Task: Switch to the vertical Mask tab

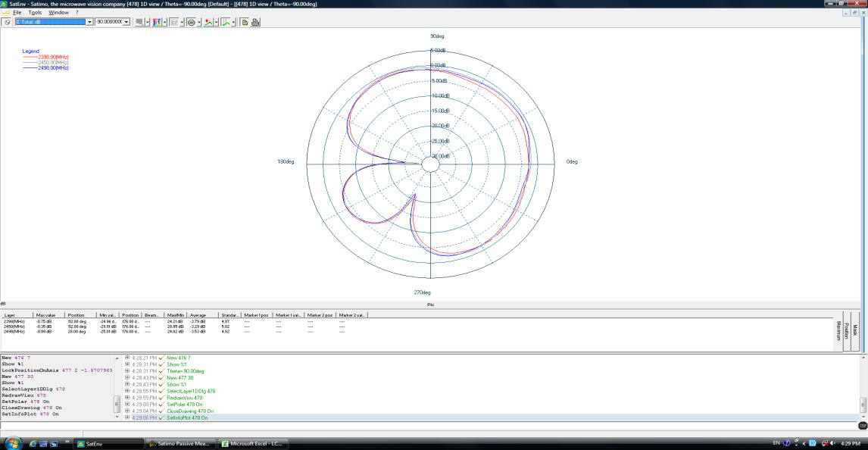Action: (855, 330)
